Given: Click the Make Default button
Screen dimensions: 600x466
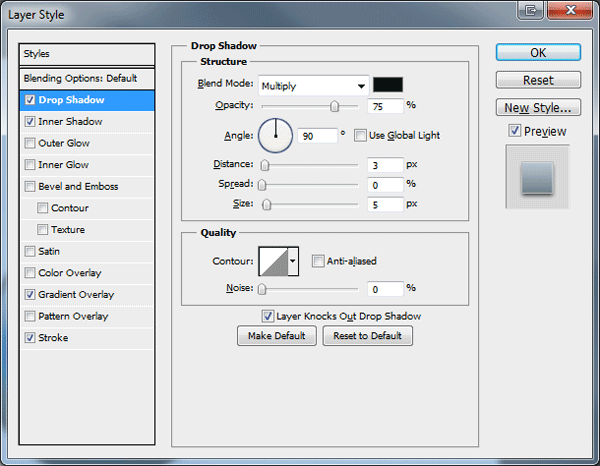Looking at the screenshot, I should [277, 336].
